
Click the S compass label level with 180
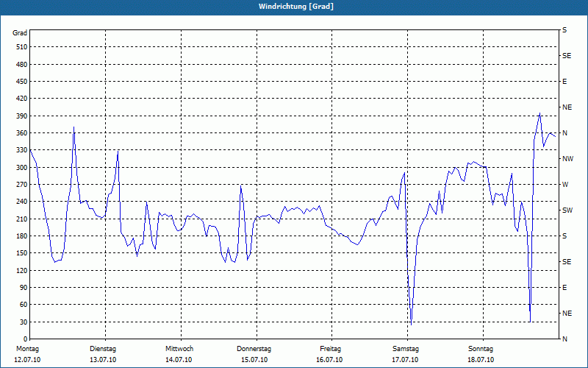[564, 236]
